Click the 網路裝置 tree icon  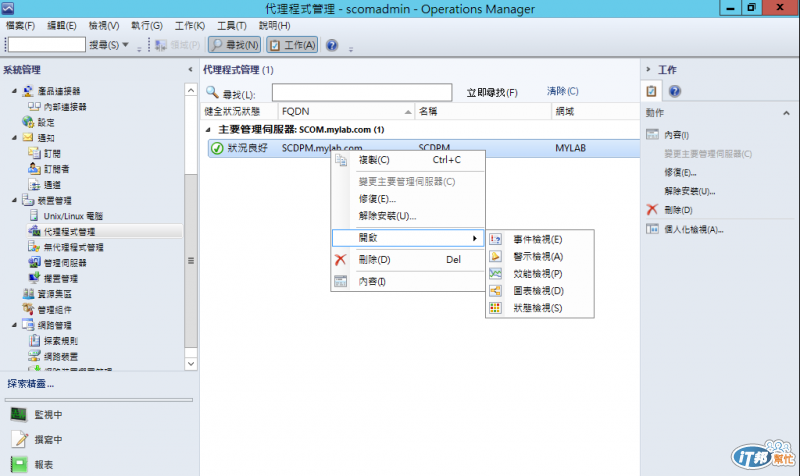click(x=34, y=356)
